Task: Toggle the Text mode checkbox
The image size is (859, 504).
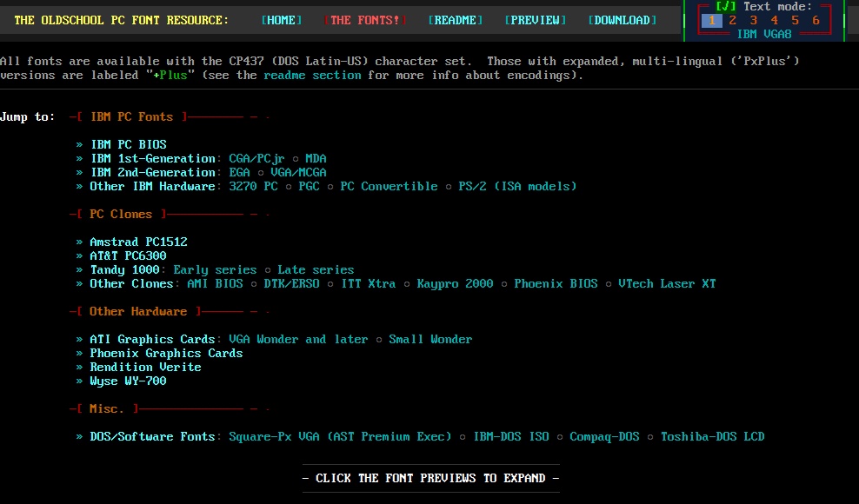Action: [x=725, y=6]
